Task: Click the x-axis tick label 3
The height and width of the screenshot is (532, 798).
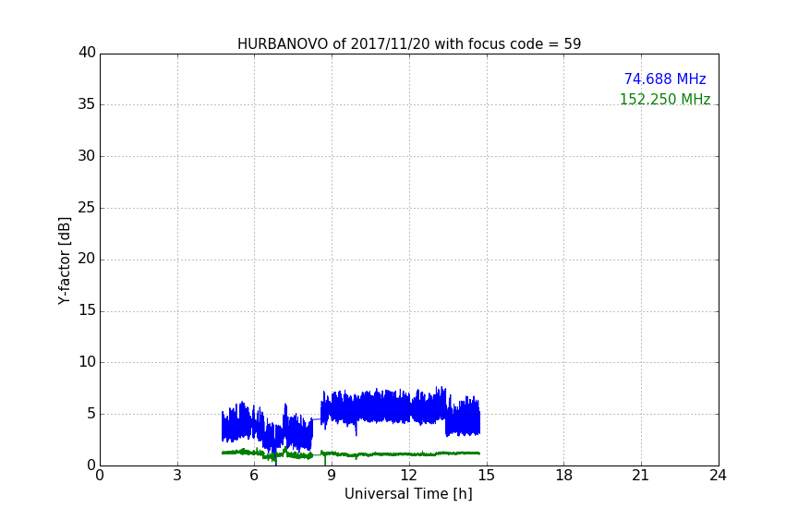Action: pos(177,476)
